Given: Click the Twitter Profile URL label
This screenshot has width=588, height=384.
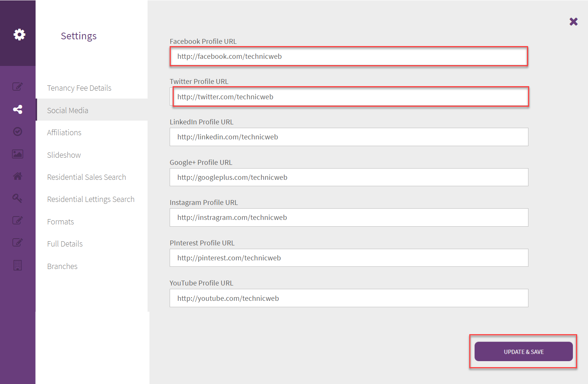Looking at the screenshot, I should click(x=199, y=81).
